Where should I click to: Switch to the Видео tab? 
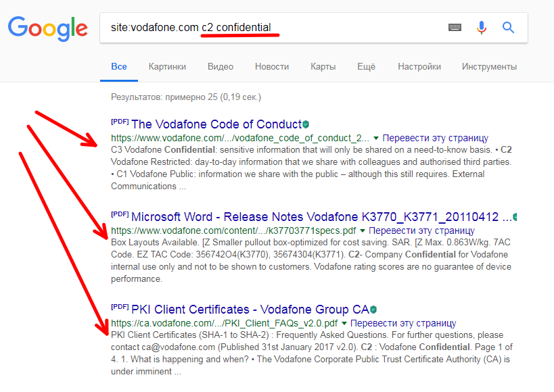pyautogui.click(x=221, y=67)
